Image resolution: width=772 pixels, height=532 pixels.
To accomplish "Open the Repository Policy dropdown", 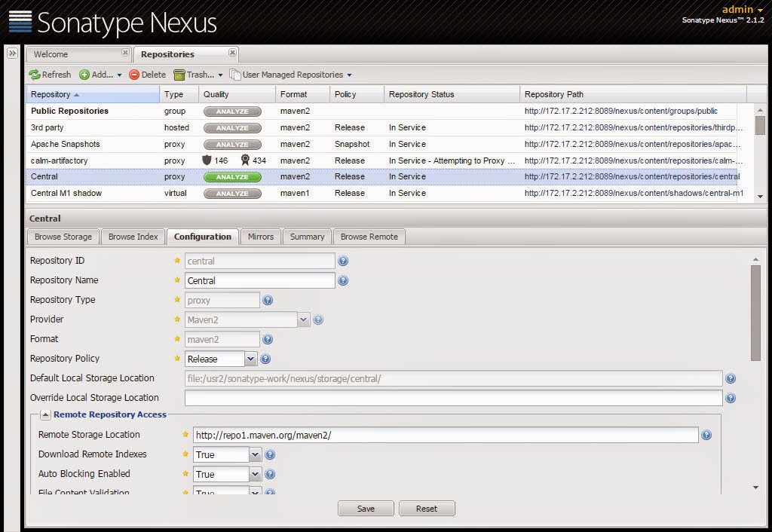I will (x=250, y=359).
